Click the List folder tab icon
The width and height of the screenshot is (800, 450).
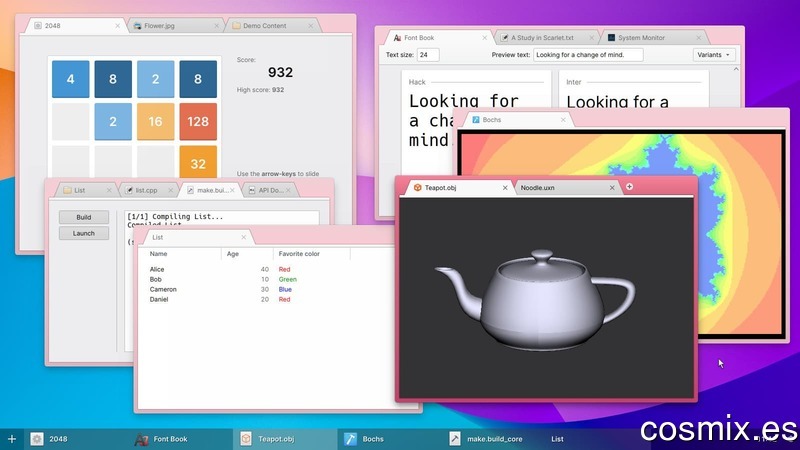67,190
